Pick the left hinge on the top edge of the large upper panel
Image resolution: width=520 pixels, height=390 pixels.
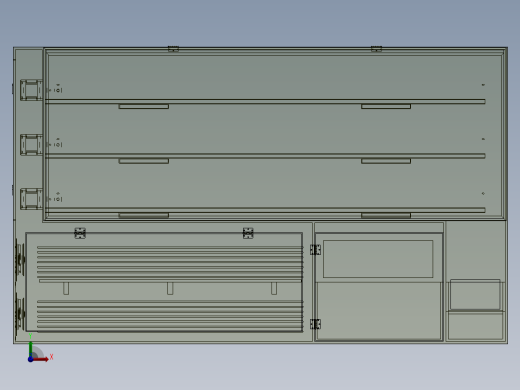pos(173,49)
